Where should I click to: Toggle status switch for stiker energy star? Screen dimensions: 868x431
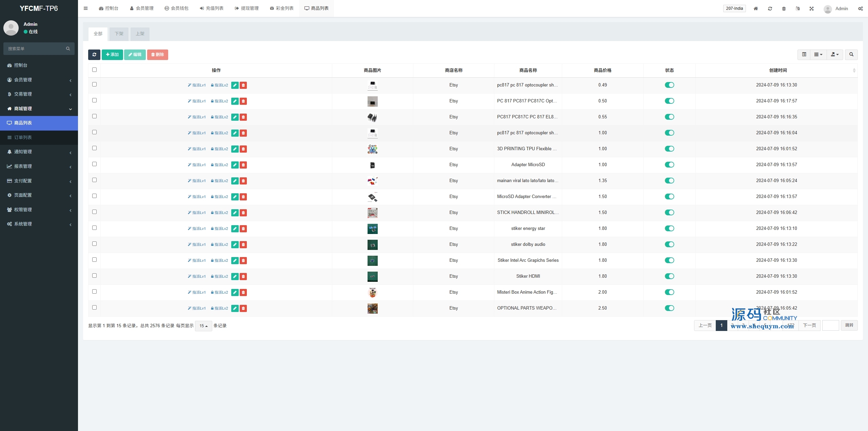[669, 229]
